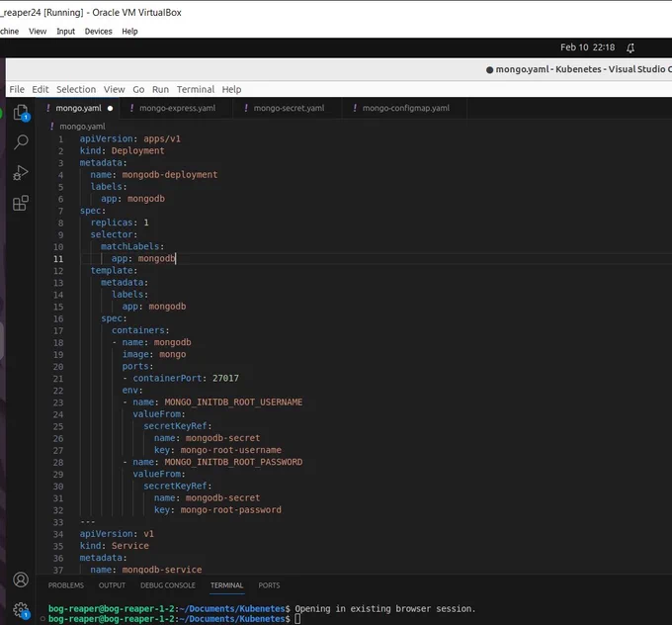Click 'template:' on line 12

coord(114,270)
